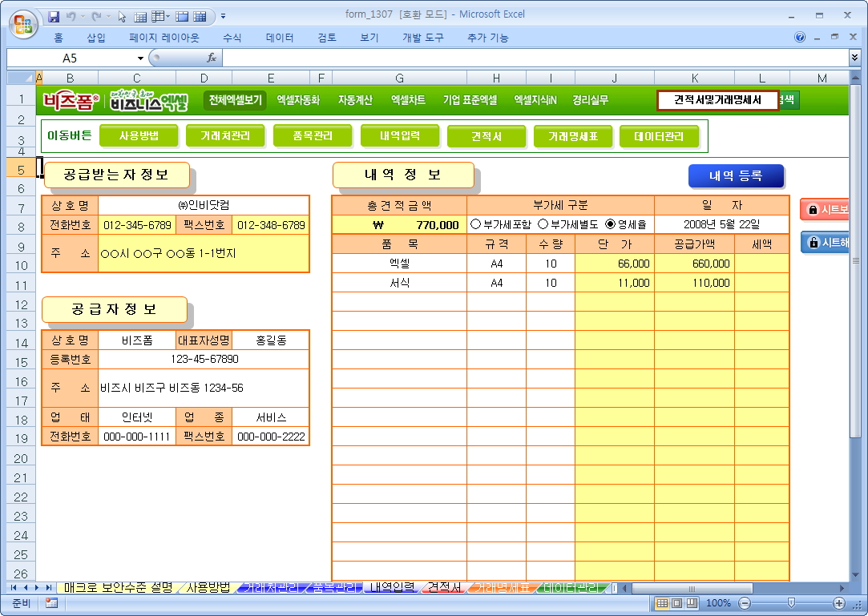Open Excel Help question mark icon

(x=800, y=37)
